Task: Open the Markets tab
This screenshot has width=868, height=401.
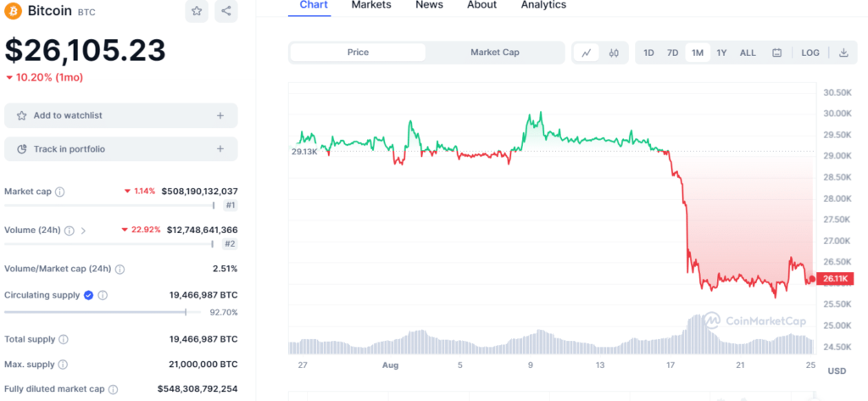Action: (x=371, y=5)
